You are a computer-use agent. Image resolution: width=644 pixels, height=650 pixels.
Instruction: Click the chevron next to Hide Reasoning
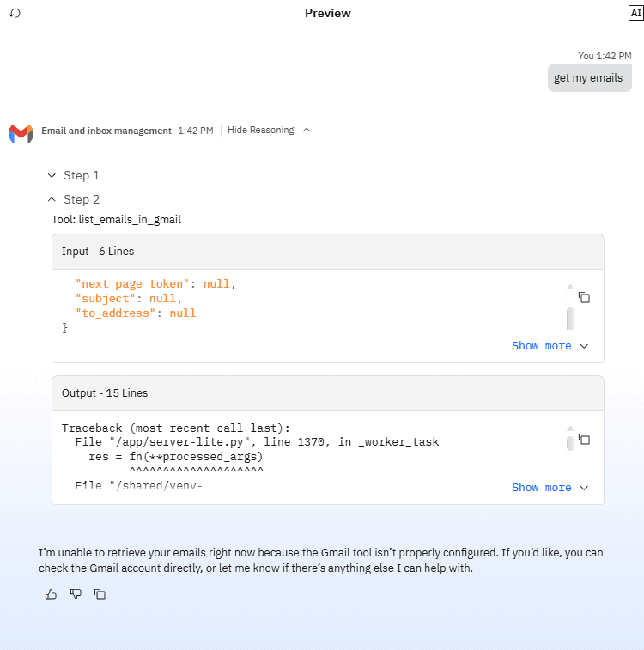(x=307, y=131)
